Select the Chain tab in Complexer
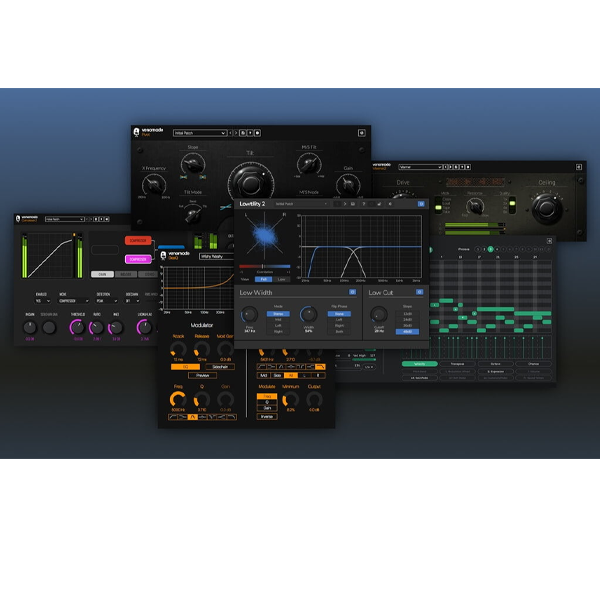 tap(102, 274)
